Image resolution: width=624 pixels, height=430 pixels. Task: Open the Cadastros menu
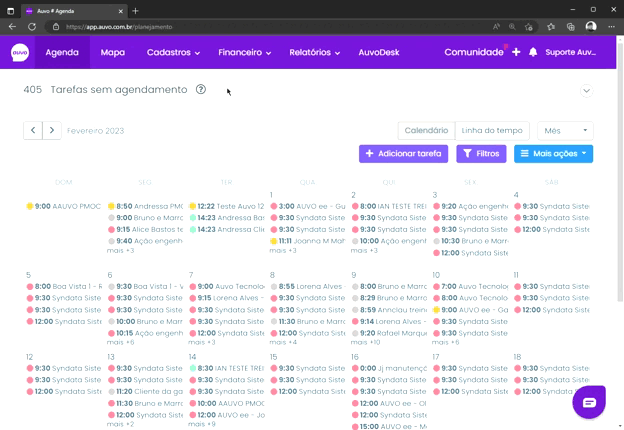(x=173, y=52)
